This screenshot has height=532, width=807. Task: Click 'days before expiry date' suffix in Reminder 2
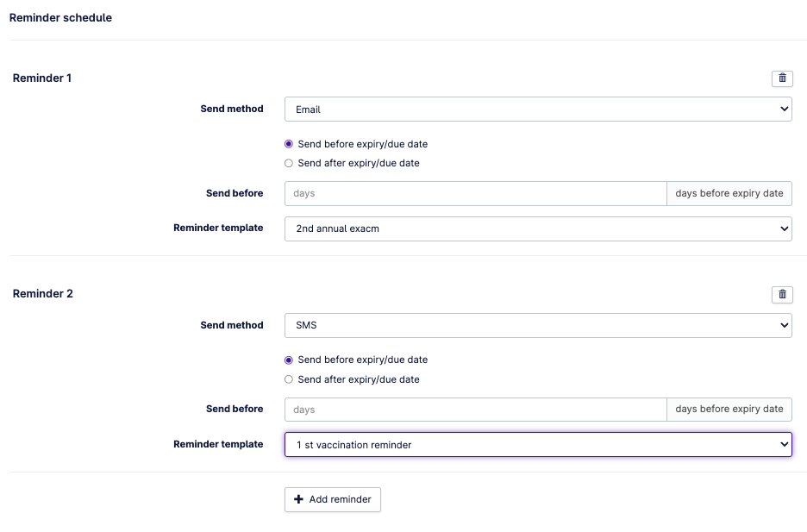point(729,409)
